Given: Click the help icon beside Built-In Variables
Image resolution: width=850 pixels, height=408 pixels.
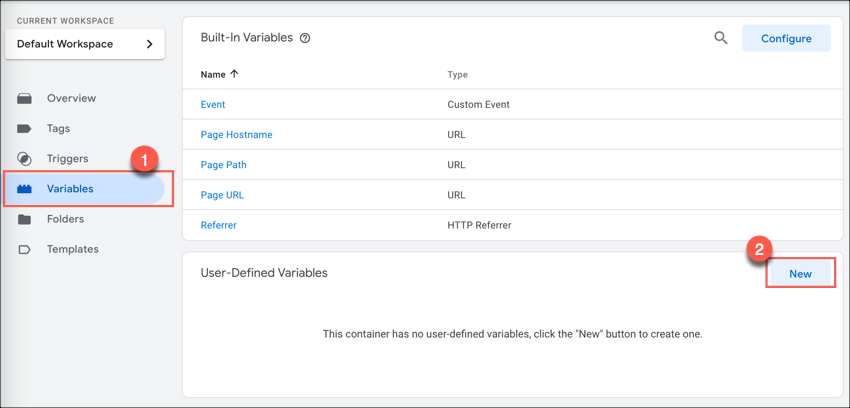Looking at the screenshot, I should pos(305,38).
